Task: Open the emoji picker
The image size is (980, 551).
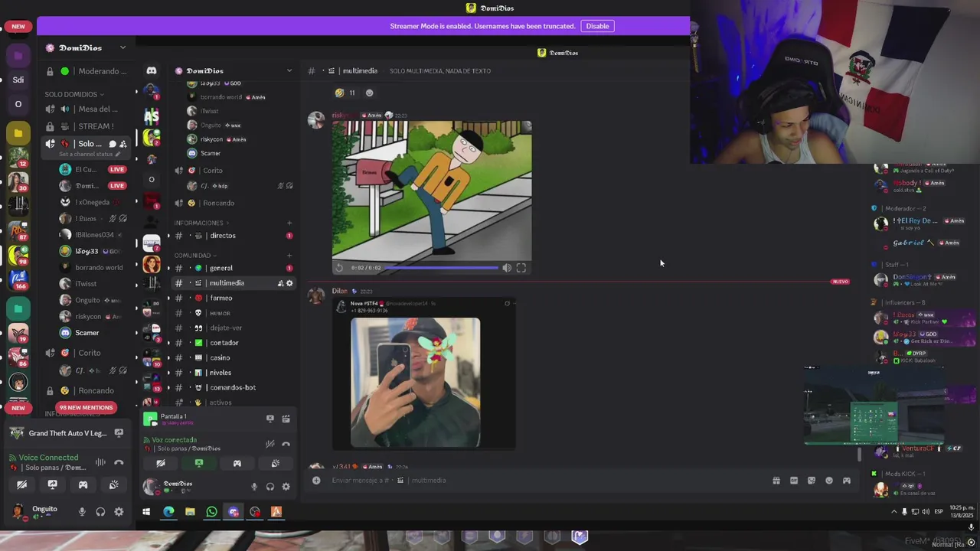Action: (x=829, y=481)
